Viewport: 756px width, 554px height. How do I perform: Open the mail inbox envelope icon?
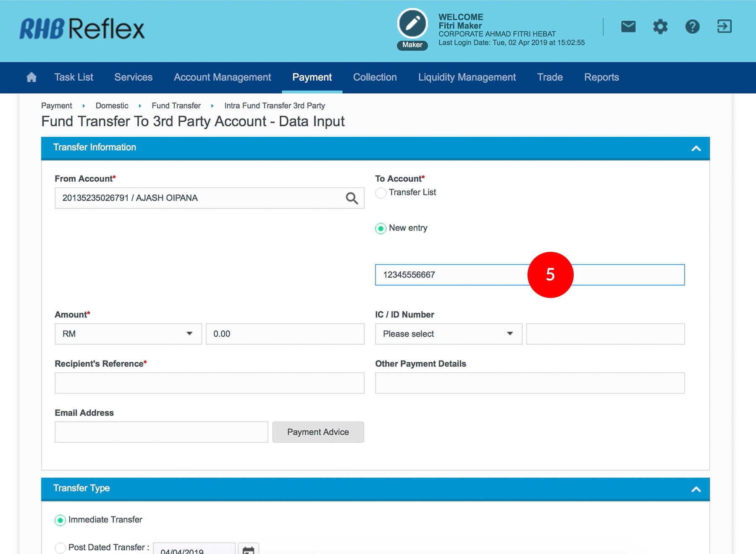click(x=628, y=27)
